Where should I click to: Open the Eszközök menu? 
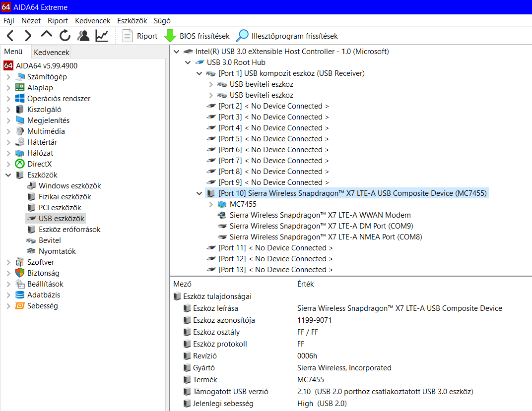pyautogui.click(x=132, y=21)
